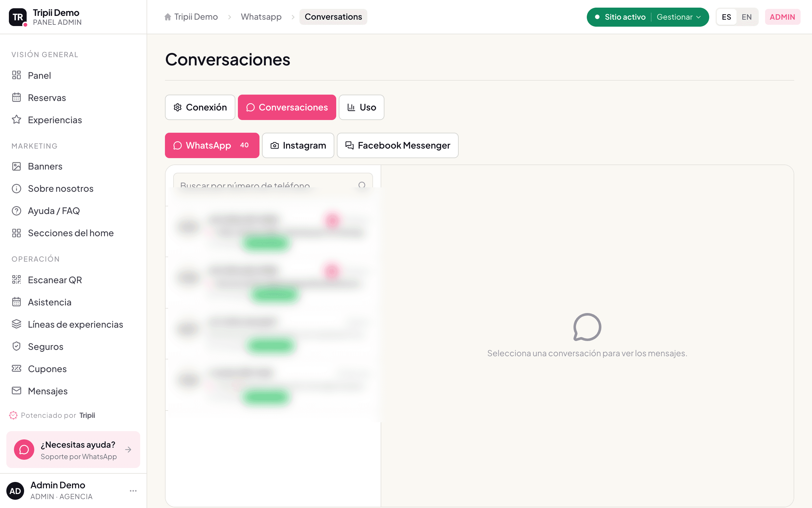Click the pink WhatsApp support bubble icon

[x=24, y=449]
